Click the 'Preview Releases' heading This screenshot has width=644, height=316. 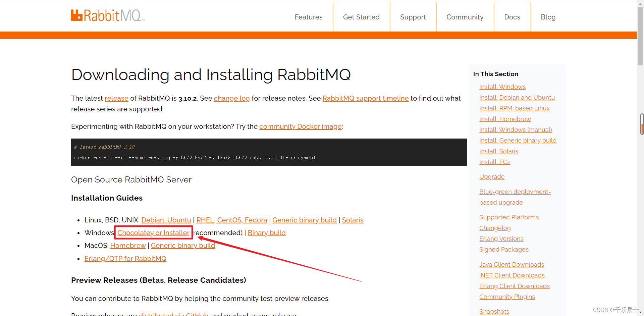[x=158, y=280]
